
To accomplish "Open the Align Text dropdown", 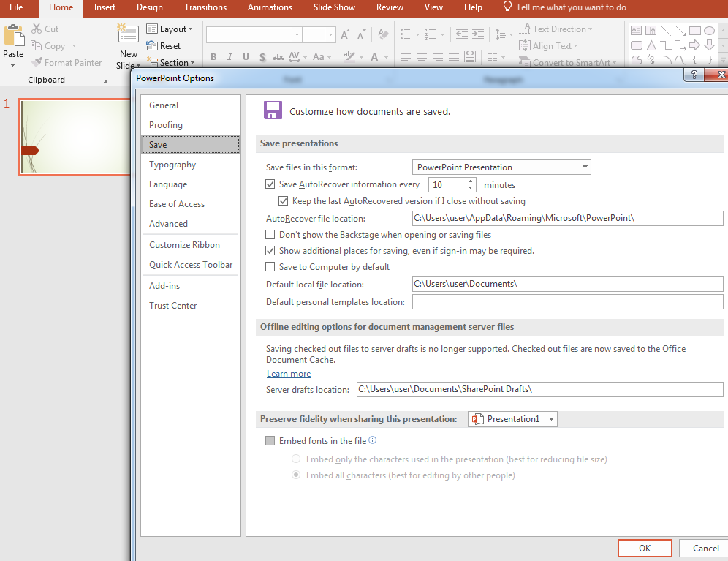I will click(548, 45).
